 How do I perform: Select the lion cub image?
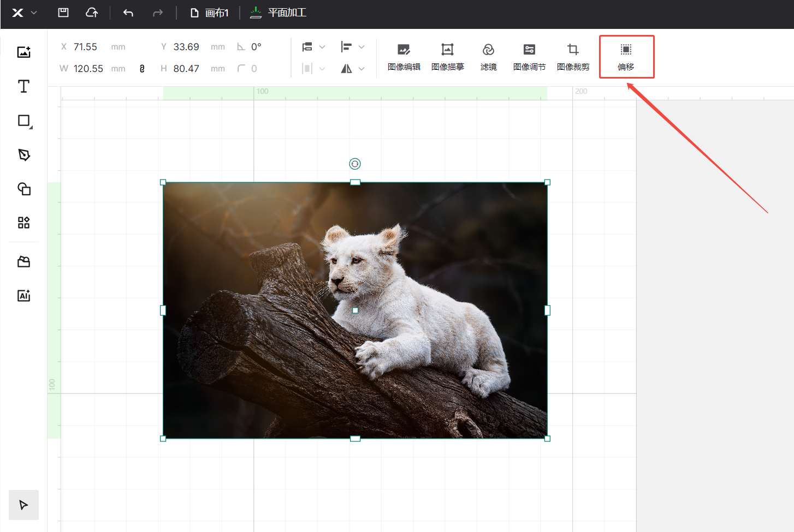pos(355,310)
